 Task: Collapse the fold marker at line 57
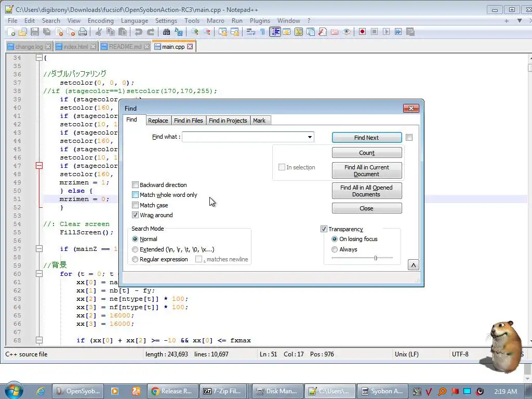click(x=39, y=249)
